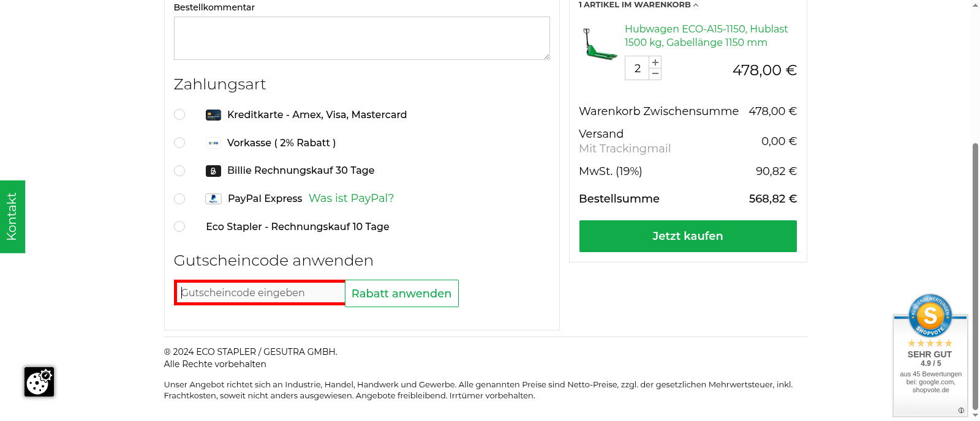The image size is (980, 421).
Task: Click the credit card payment icon
Action: (213, 115)
